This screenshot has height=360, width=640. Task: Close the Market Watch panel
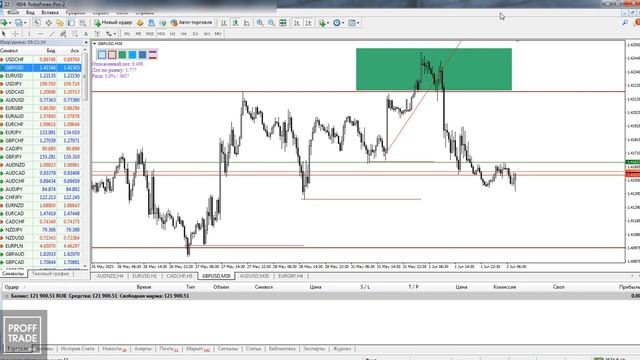(x=86, y=42)
